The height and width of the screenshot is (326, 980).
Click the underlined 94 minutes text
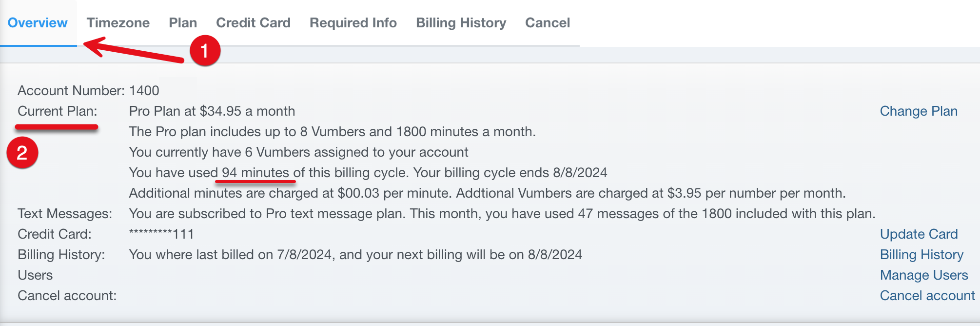click(255, 173)
